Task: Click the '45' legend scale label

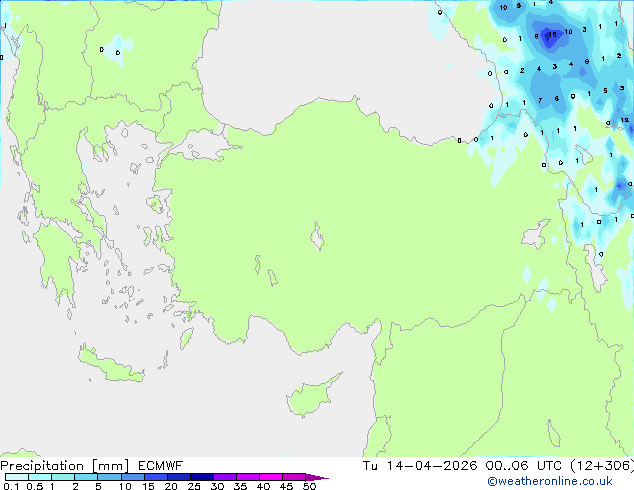Action: click(x=286, y=486)
